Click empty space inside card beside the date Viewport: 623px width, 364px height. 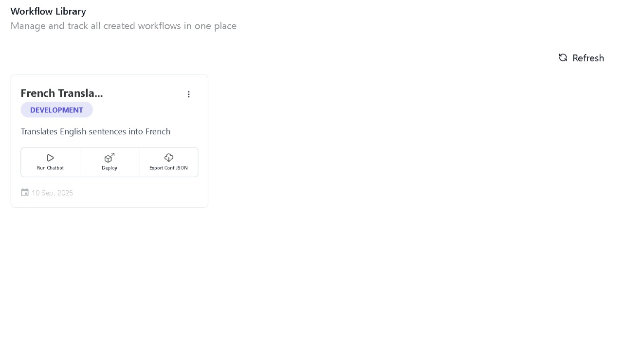pyautogui.click(x=141, y=193)
